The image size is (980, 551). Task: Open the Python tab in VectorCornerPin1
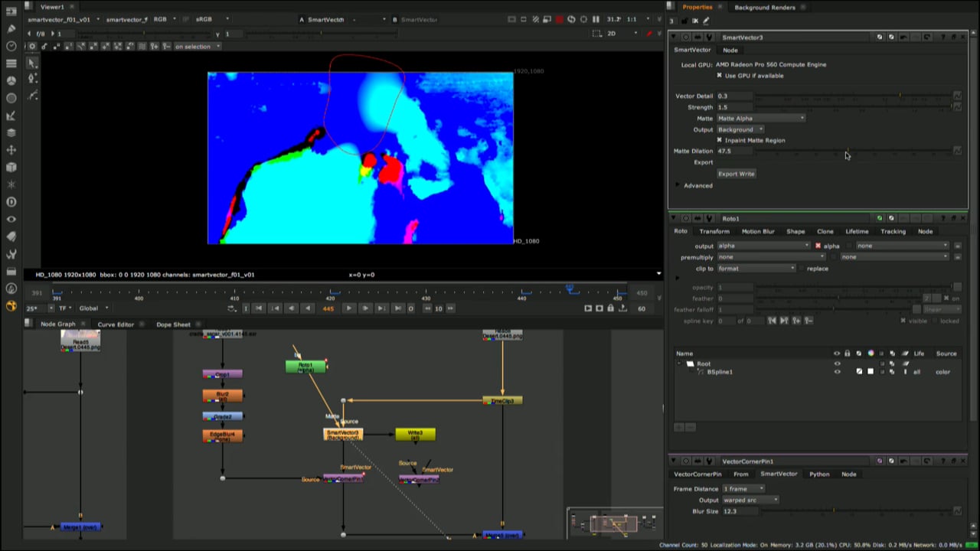[819, 474]
